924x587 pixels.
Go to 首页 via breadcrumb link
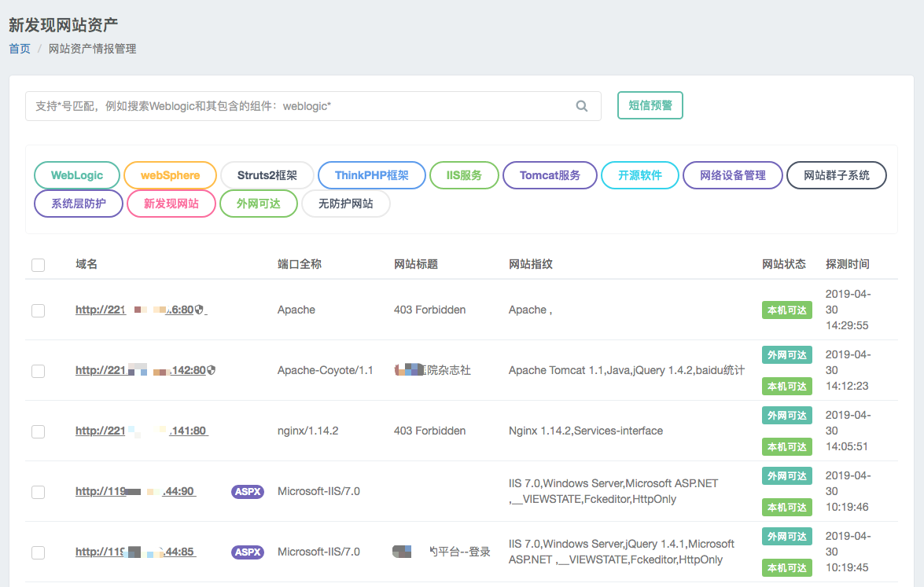point(20,49)
